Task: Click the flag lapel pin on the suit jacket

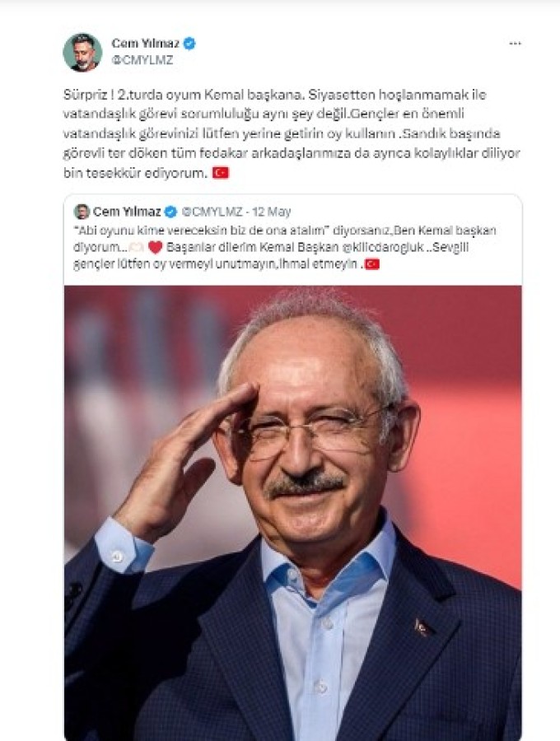Action: coord(421,627)
